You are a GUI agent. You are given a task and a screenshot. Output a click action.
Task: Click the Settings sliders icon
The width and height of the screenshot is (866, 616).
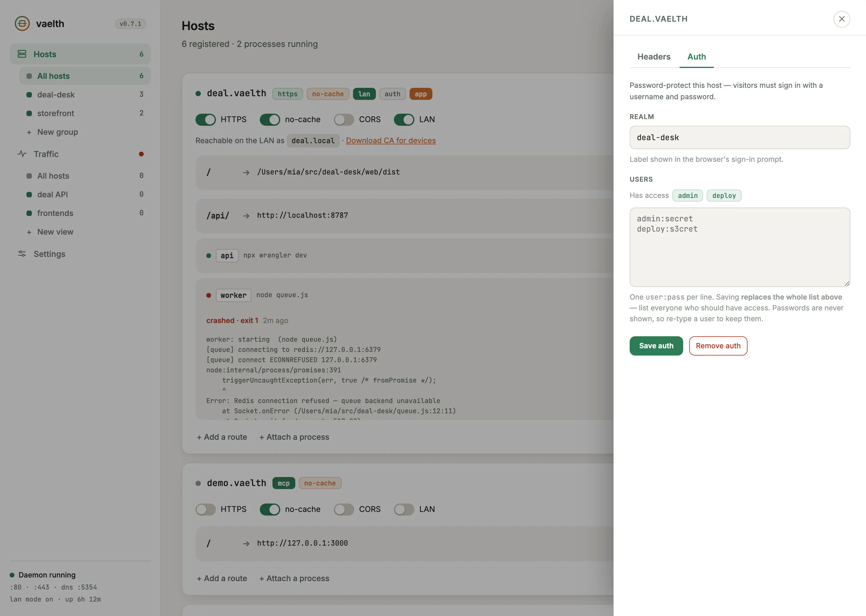pyautogui.click(x=22, y=254)
